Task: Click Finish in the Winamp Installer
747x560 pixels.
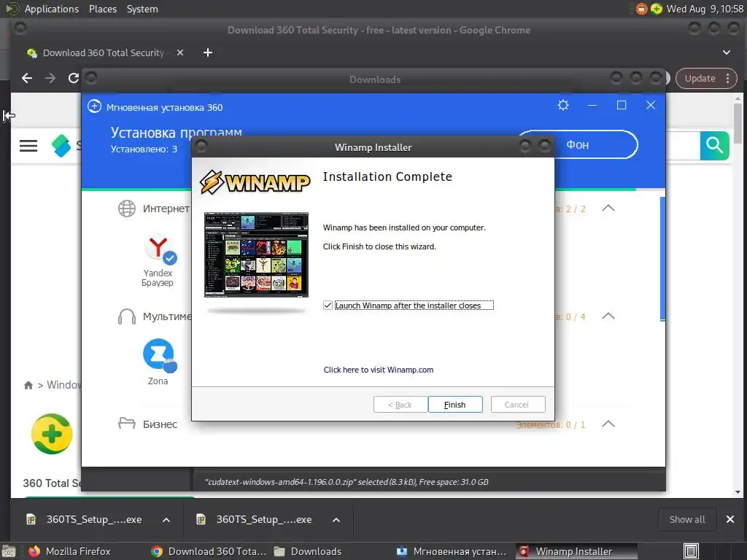Action: [x=455, y=404]
